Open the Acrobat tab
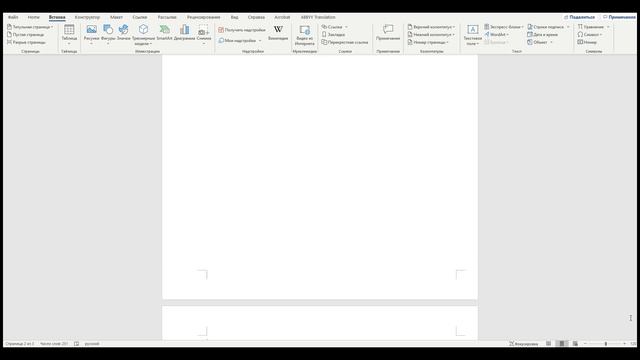Screen dimensions: 640x360 point(282,17)
